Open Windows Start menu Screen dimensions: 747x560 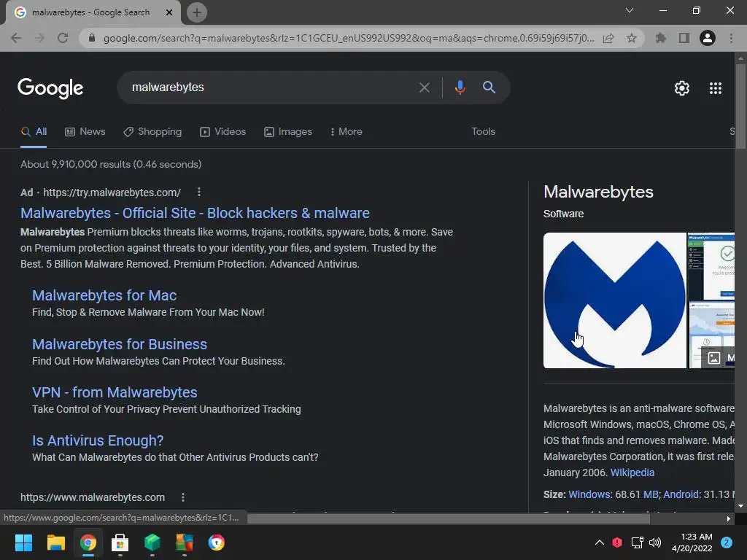pyautogui.click(x=23, y=542)
